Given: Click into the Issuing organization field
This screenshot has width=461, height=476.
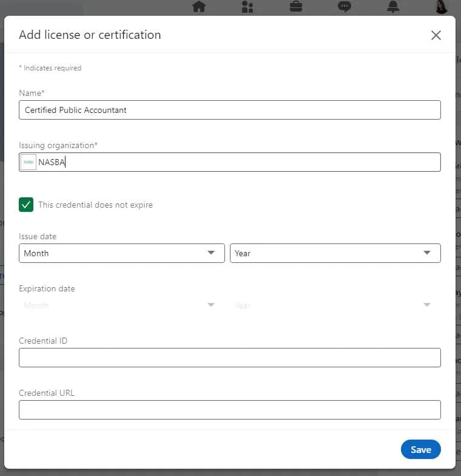Looking at the screenshot, I should click(229, 162).
